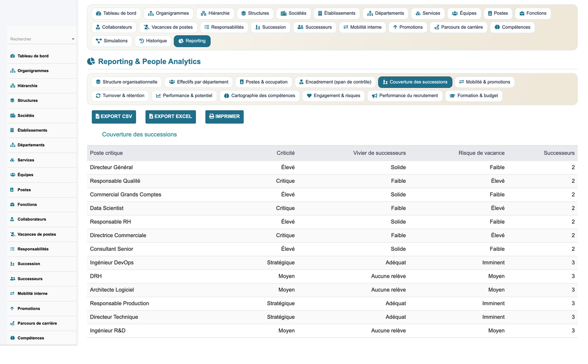Click the Succession icon in sidebar
The width and height of the screenshot is (588, 364).
pos(12,264)
